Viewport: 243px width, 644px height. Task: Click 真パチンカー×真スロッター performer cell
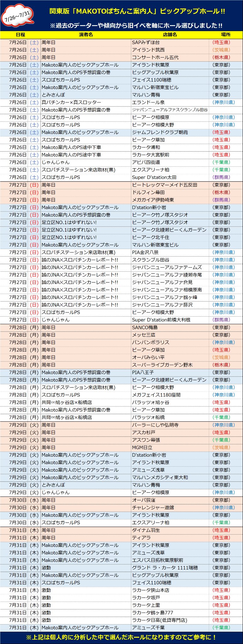(86, 102)
